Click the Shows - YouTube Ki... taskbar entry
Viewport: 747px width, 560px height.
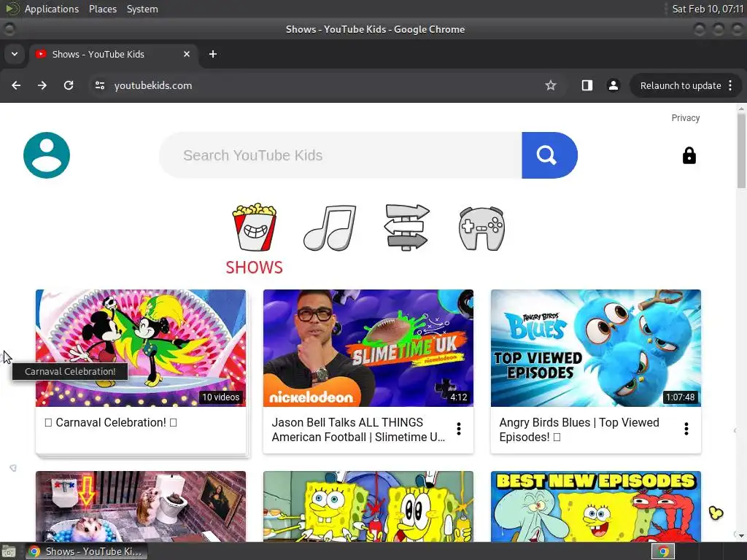click(86, 551)
